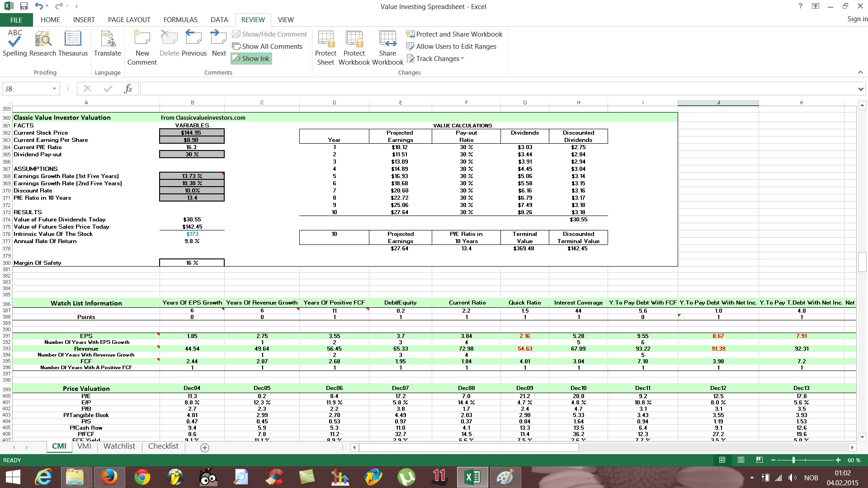
Task: Open the FILE menu
Action: coord(15,20)
